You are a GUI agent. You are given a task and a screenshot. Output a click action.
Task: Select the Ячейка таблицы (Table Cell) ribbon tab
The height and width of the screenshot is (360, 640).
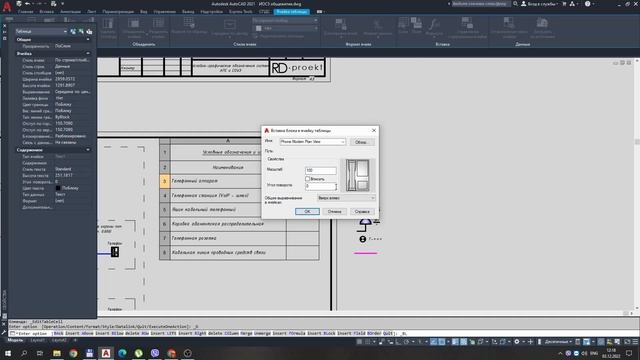click(291, 11)
